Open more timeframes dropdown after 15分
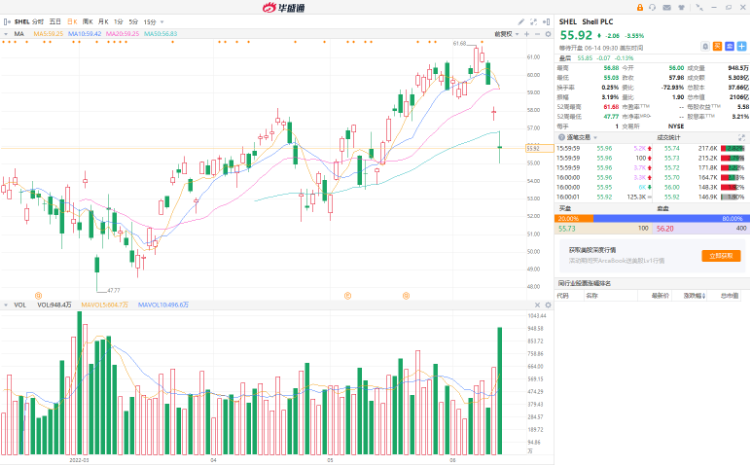The width and height of the screenshot is (750, 465). click(x=162, y=22)
